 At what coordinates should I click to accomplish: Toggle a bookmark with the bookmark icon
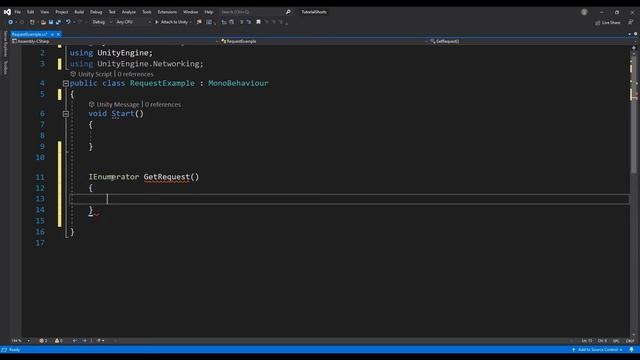pyautogui.click(x=258, y=22)
